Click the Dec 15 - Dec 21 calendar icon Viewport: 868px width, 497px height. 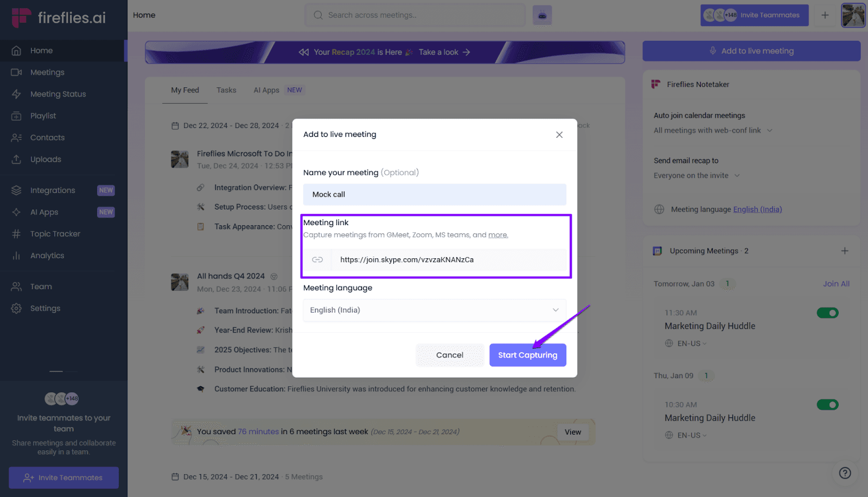click(175, 477)
